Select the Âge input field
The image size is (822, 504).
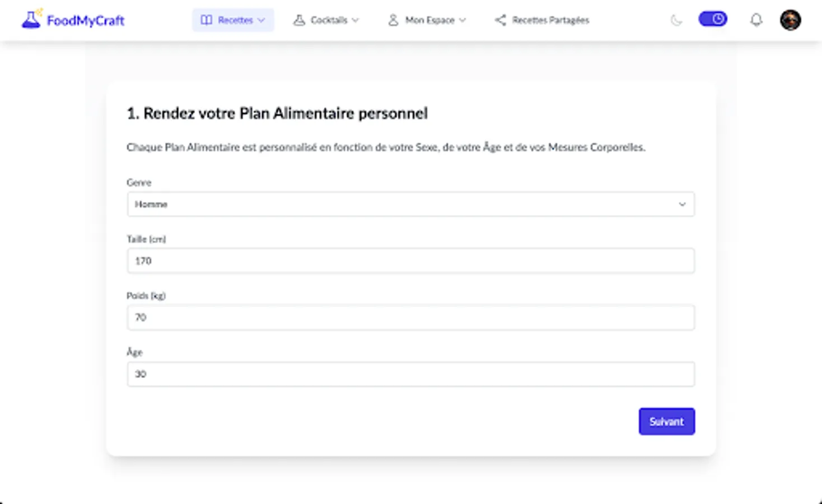coord(410,374)
